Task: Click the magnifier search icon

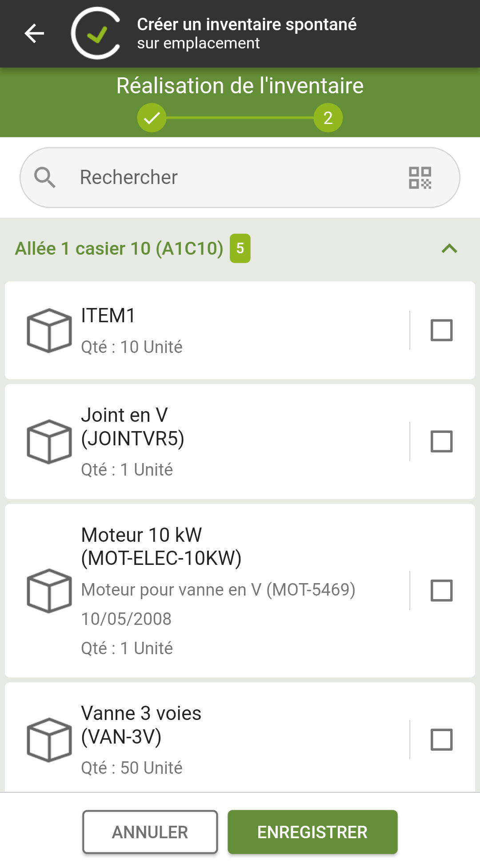Action: (45, 178)
